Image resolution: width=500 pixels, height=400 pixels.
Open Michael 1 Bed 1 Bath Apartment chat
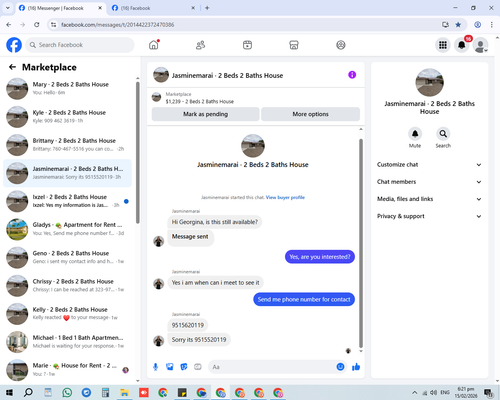click(67, 342)
